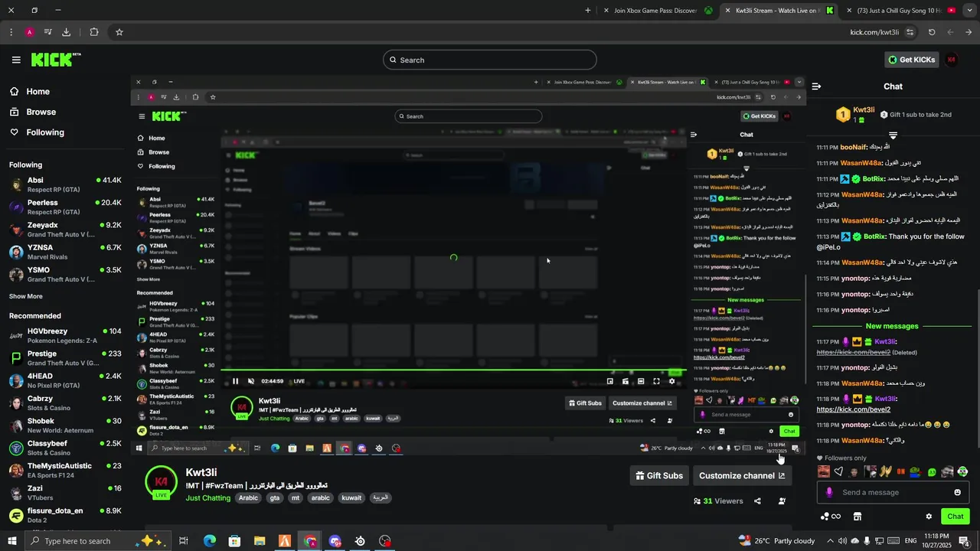Unmute the stream audio

(x=251, y=381)
